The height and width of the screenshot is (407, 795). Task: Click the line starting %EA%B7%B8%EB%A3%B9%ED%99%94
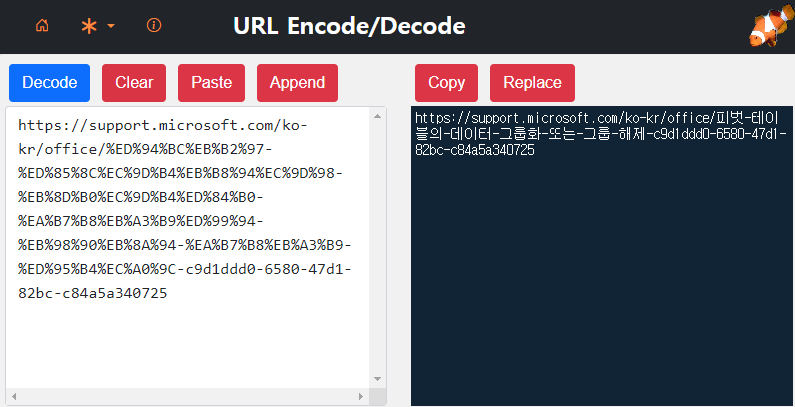click(141, 221)
